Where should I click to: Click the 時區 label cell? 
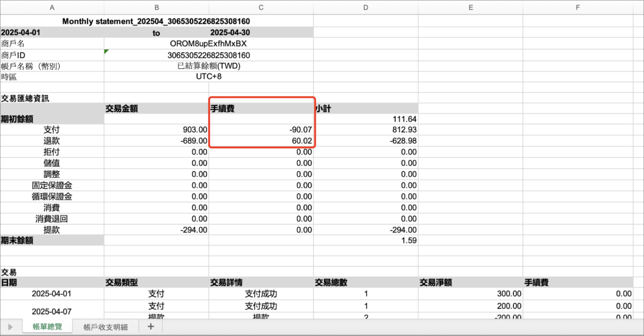point(52,77)
